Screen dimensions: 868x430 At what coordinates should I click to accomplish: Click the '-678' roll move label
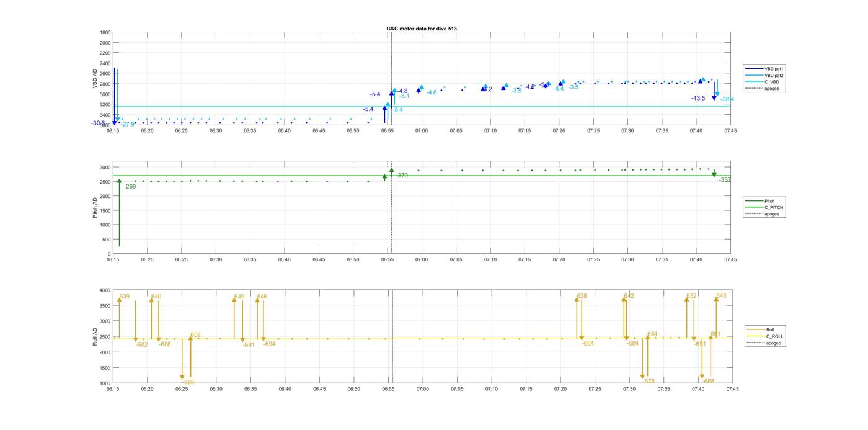pyautogui.click(x=649, y=382)
